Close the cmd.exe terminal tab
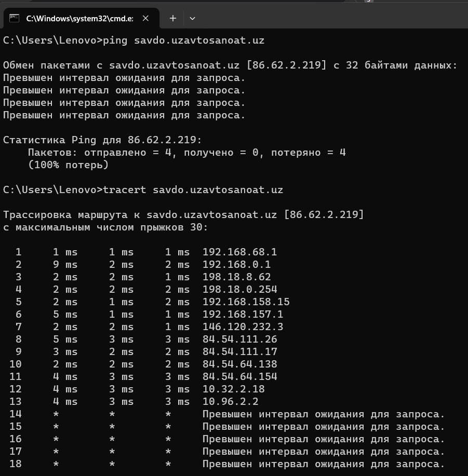This screenshot has width=468, height=476. coord(146,18)
